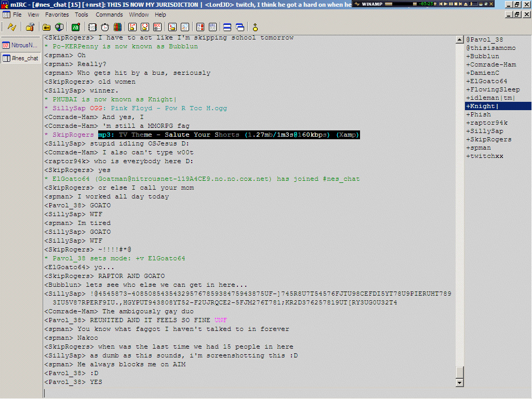This screenshot has width=532, height=399.
Task: Pause playback in the Winamp bar
Action: tap(451, 4)
